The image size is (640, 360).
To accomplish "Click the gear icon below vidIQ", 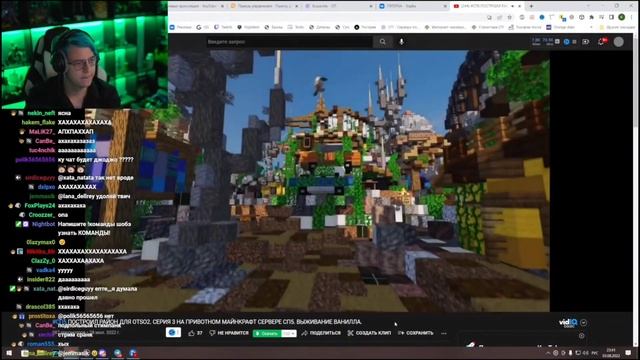I will point(582,336).
